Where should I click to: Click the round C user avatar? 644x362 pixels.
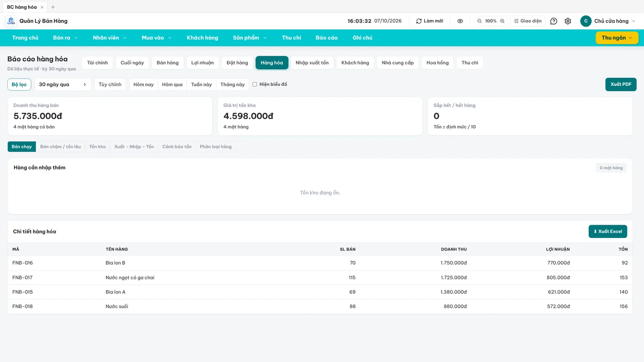(586, 21)
